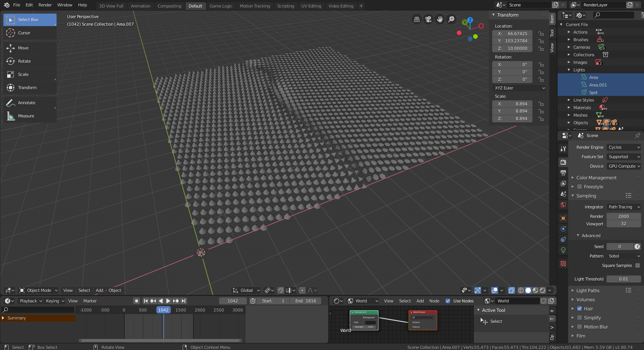Activate the Transform tool in toolbar
The width and height of the screenshot is (644, 350).
pos(30,88)
